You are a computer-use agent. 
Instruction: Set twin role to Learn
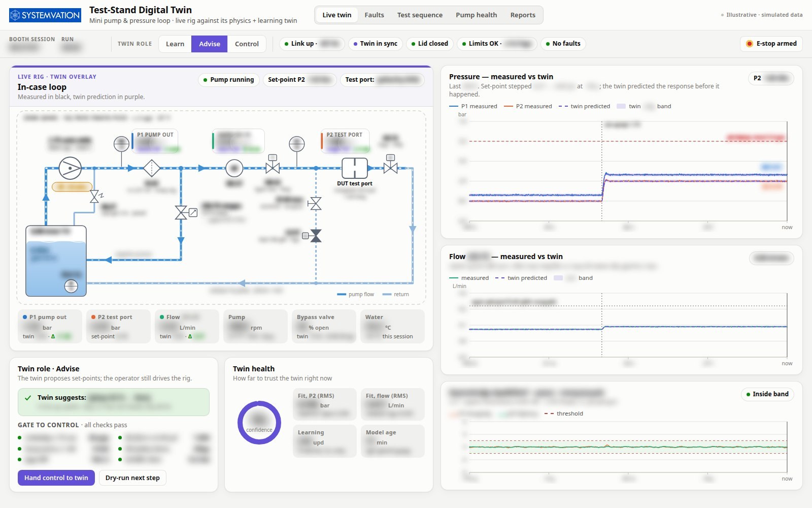click(175, 44)
